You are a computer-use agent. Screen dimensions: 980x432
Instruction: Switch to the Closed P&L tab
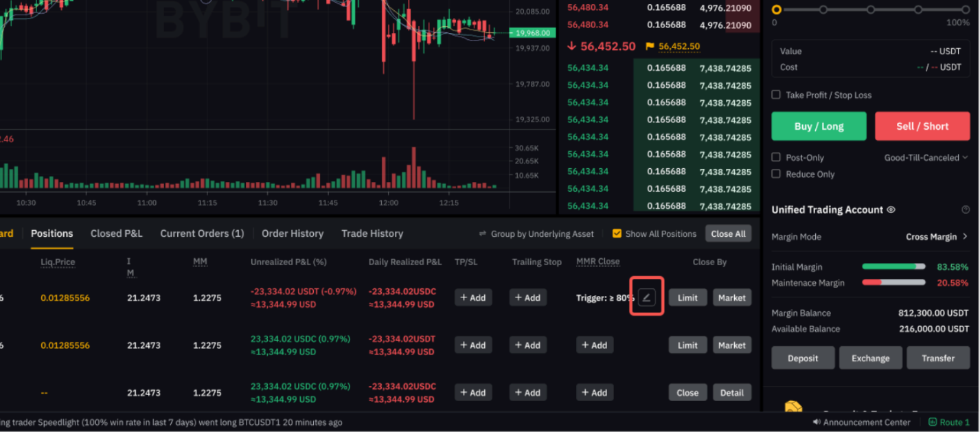pyautogui.click(x=116, y=234)
